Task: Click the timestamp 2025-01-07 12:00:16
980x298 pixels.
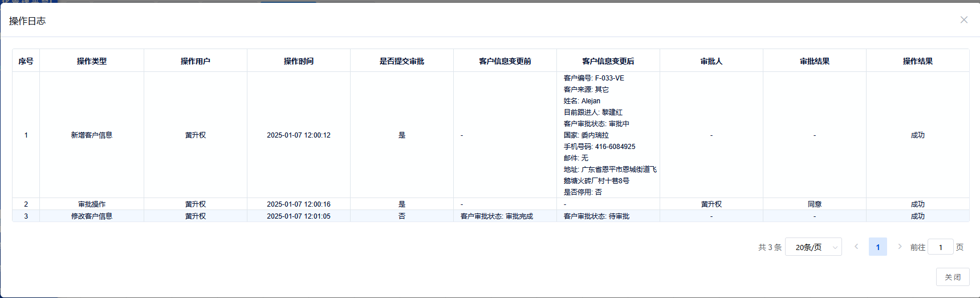Action: point(299,204)
